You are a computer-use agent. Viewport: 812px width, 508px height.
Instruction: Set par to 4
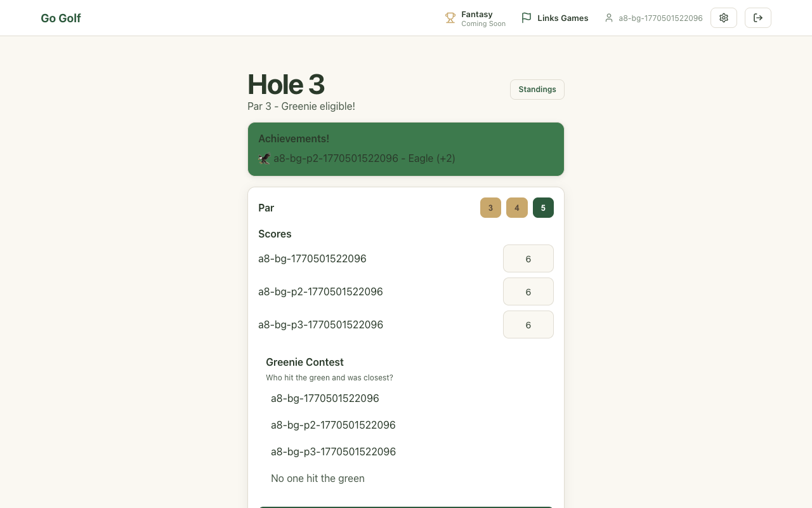click(x=517, y=208)
